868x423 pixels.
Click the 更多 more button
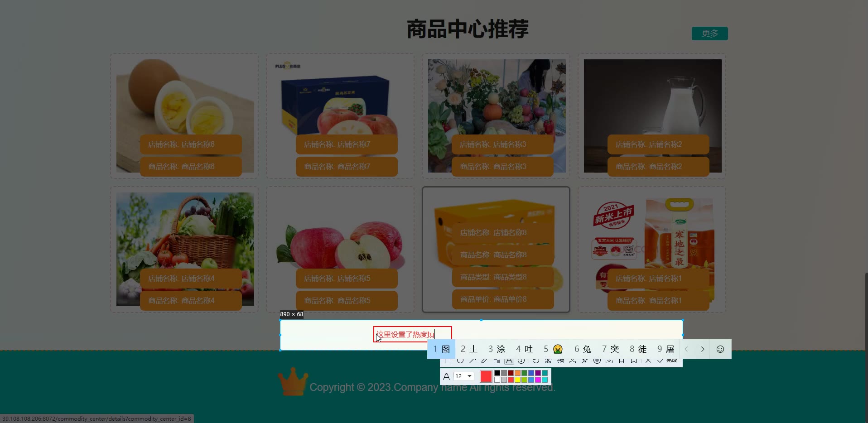tap(709, 34)
